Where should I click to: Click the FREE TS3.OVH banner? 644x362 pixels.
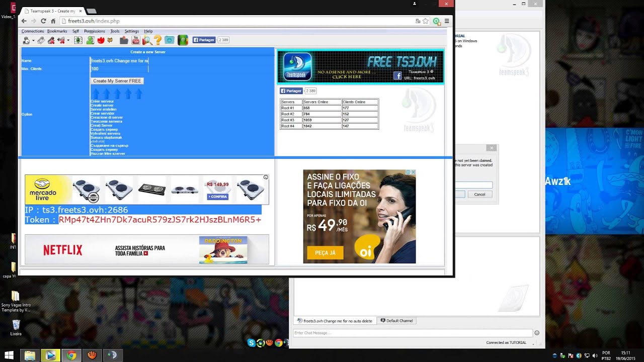click(x=360, y=66)
